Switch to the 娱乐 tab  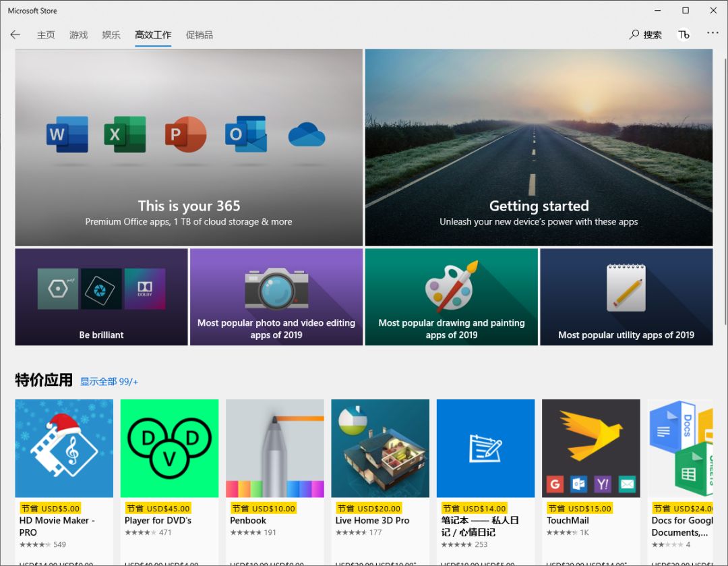(x=111, y=35)
